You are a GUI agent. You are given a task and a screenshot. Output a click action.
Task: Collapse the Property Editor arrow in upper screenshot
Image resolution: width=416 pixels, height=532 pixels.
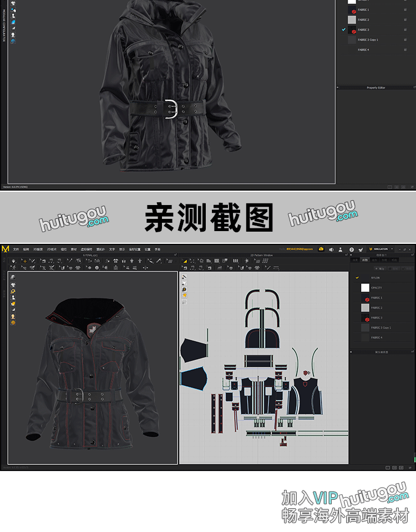tap(338, 88)
